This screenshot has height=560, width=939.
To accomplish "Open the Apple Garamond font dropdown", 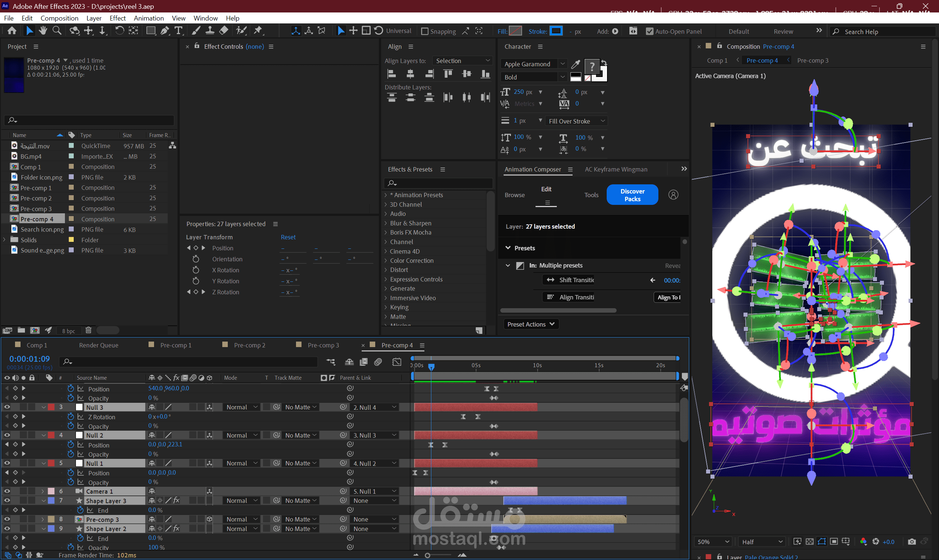I will pyautogui.click(x=562, y=64).
